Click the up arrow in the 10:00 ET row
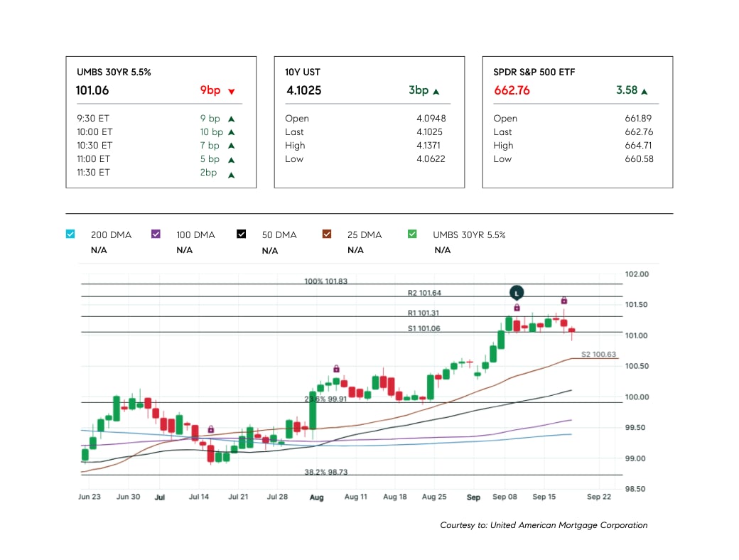739x560 pixels. coord(231,132)
